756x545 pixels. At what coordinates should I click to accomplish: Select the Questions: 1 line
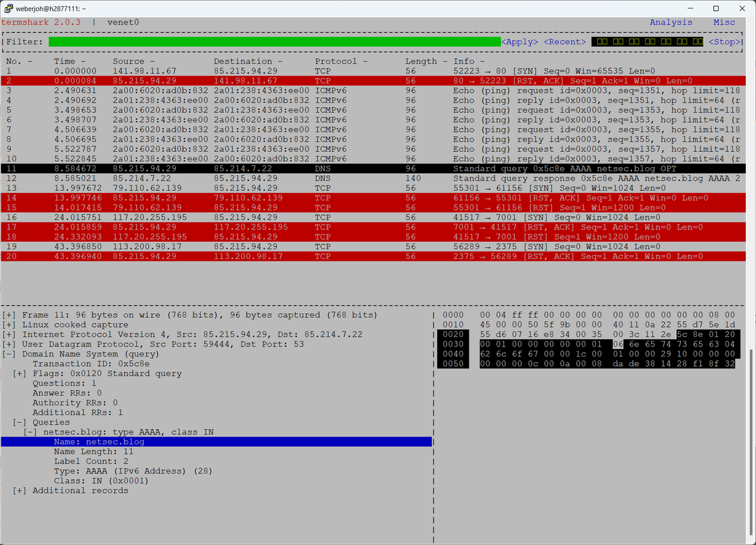64,383
